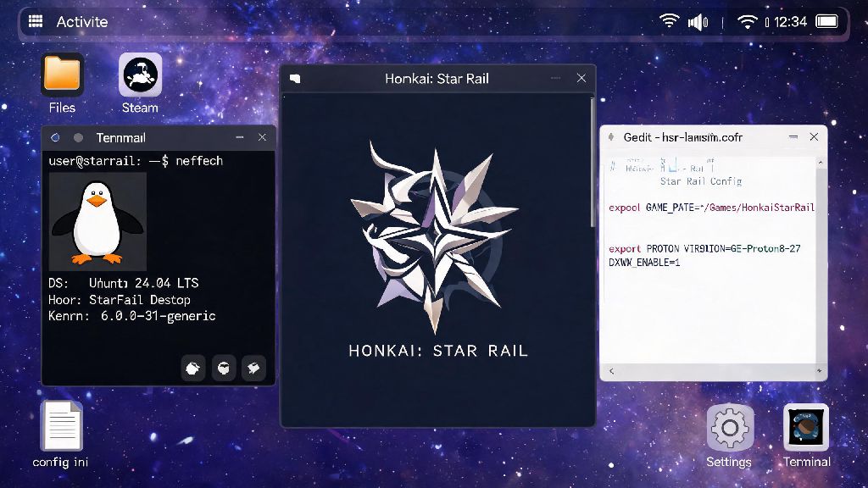This screenshot has height=488, width=868.
Task: Close the Gedit window
Action: (814, 136)
